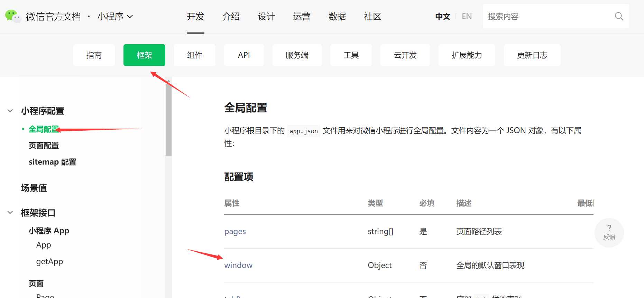Open 全局配置 in the sidebar

(44, 129)
